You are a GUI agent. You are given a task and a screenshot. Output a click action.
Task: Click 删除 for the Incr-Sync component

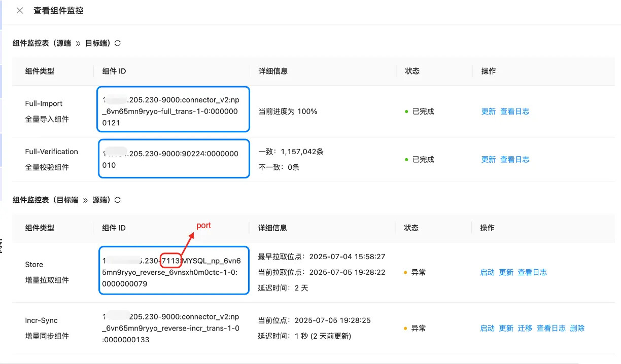click(577, 328)
